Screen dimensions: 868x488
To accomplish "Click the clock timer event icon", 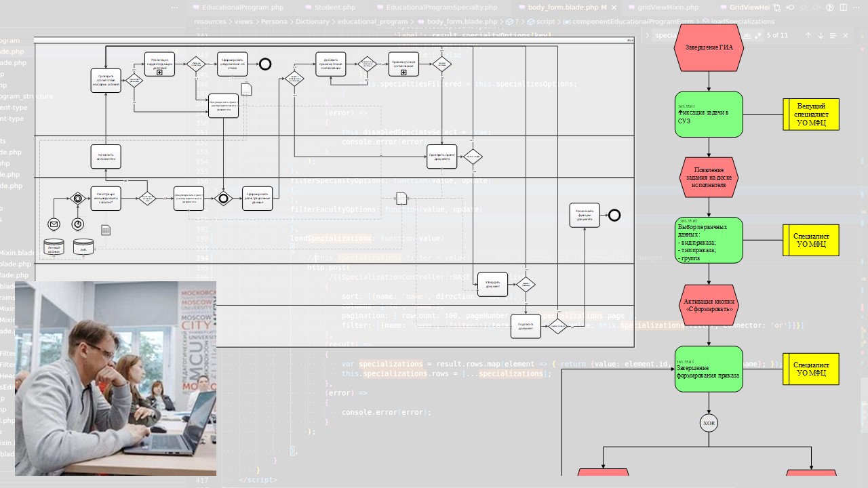I will click(79, 224).
